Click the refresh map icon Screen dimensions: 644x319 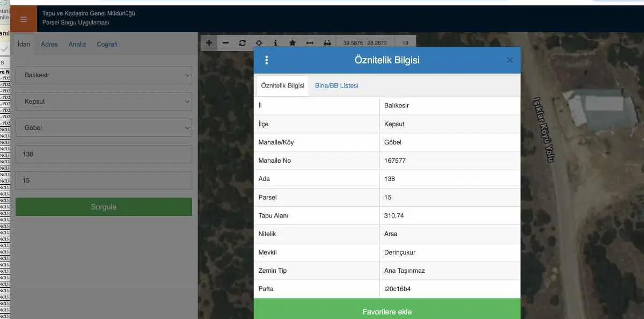coord(242,43)
